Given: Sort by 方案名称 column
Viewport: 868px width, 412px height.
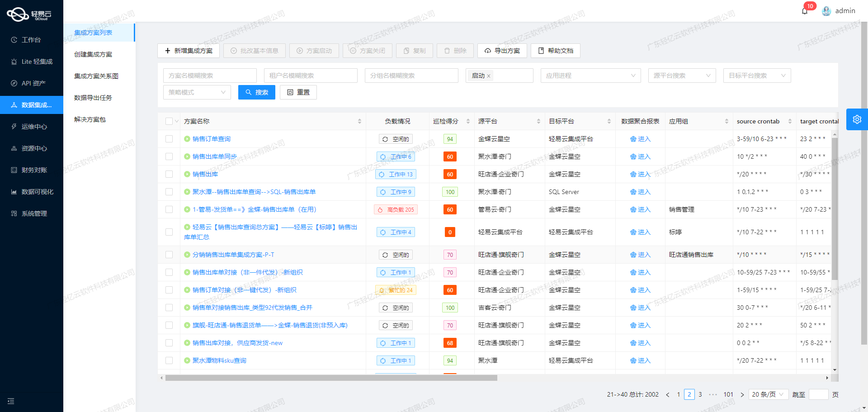Looking at the screenshot, I should pyautogui.click(x=359, y=121).
